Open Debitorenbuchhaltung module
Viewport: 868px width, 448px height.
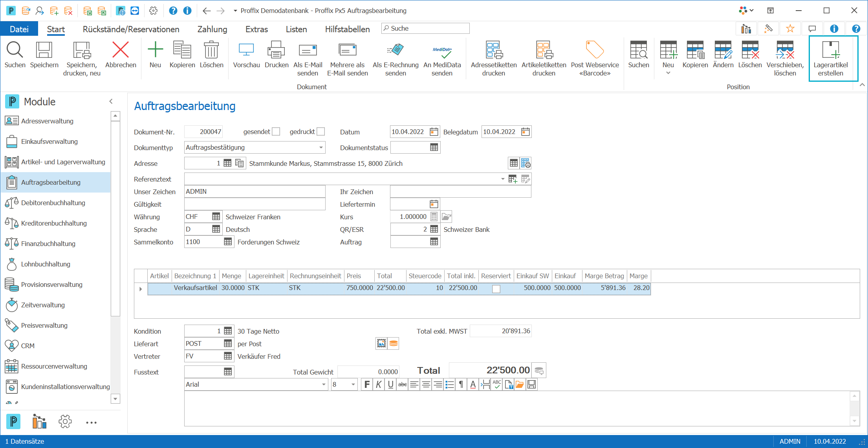click(56, 203)
